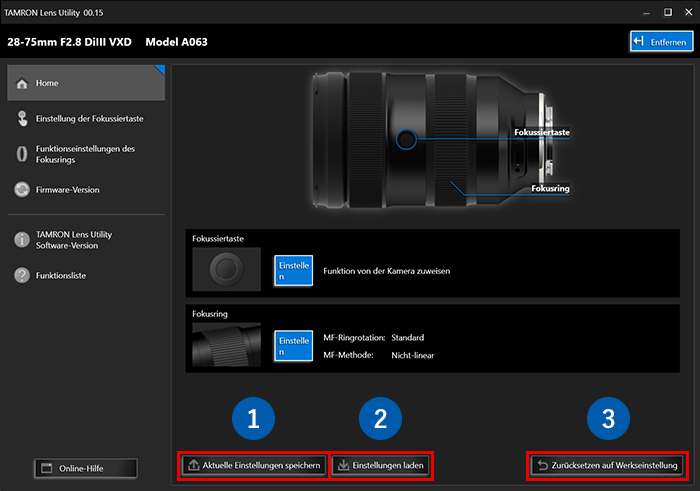Viewport: 700px width, 491px height.
Task: Click the MF-Methode 'Nicht-linear' value
Action: coord(412,355)
